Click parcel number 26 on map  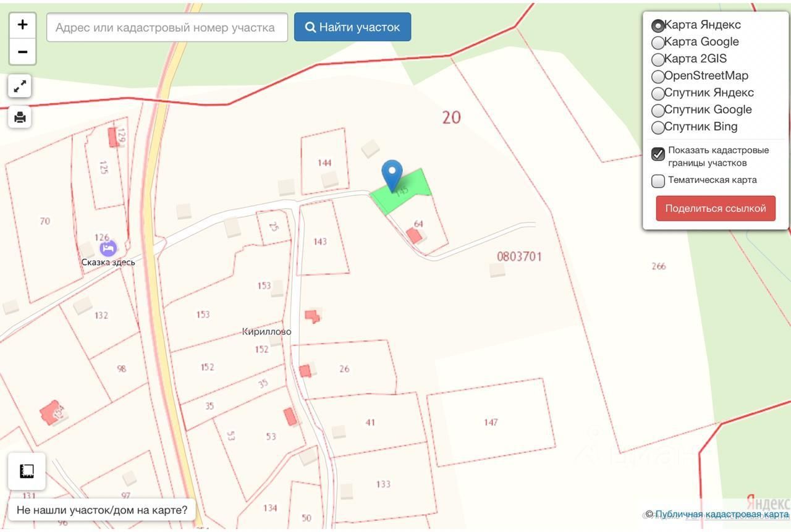344,369
